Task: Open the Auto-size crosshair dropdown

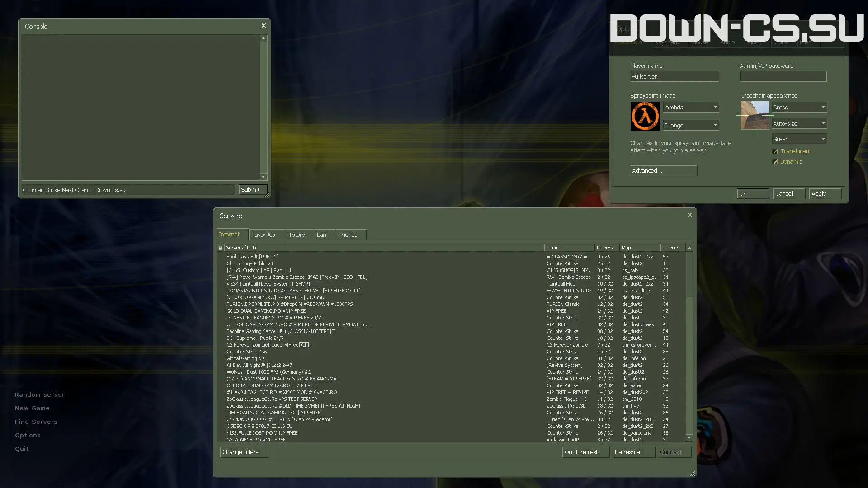Action: 799,123
